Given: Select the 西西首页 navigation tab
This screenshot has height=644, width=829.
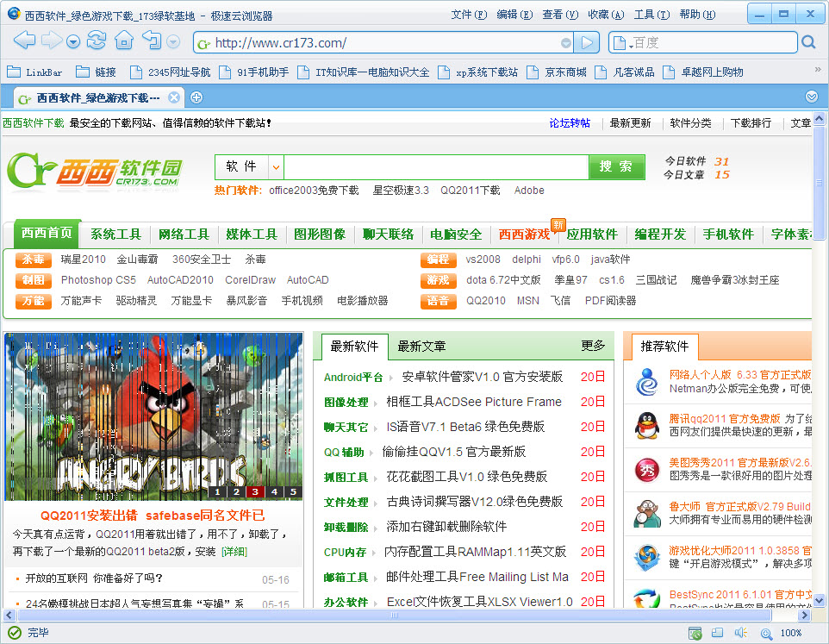Looking at the screenshot, I should (47, 233).
